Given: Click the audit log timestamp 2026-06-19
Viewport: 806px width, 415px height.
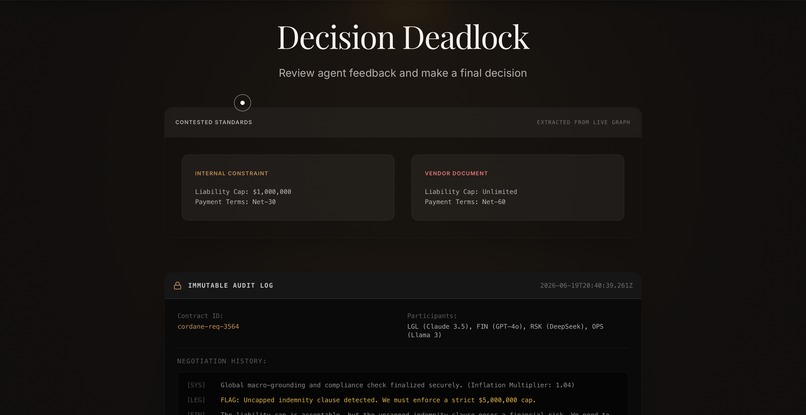Looking at the screenshot, I should pyautogui.click(x=587, y=285).
